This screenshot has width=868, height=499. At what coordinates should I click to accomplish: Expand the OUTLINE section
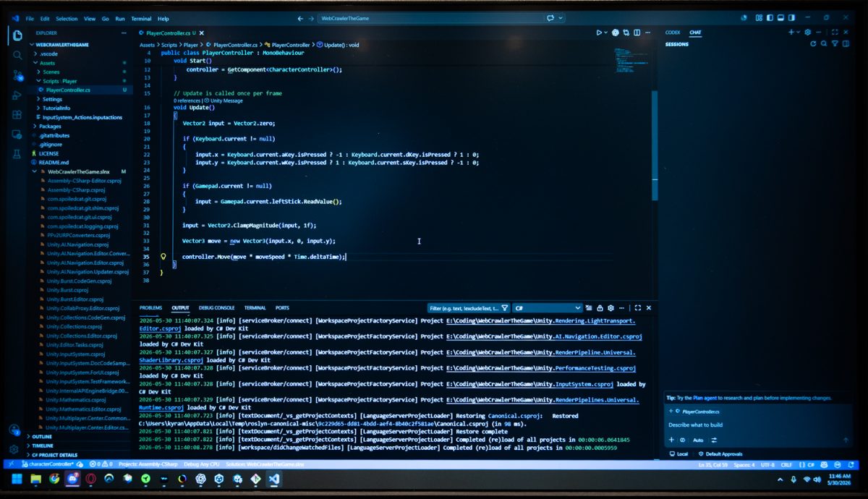(42, 437)
